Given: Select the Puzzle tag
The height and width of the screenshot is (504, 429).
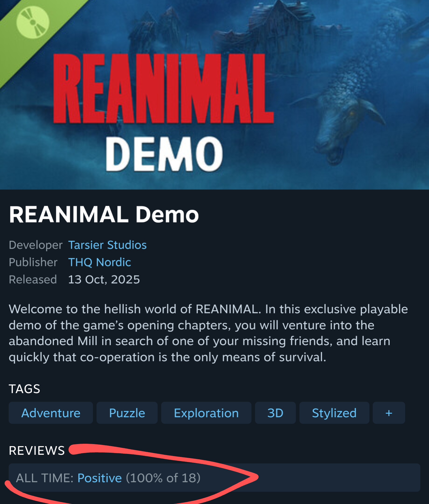Looking at the screenshot, I should [x=127, y=413].
